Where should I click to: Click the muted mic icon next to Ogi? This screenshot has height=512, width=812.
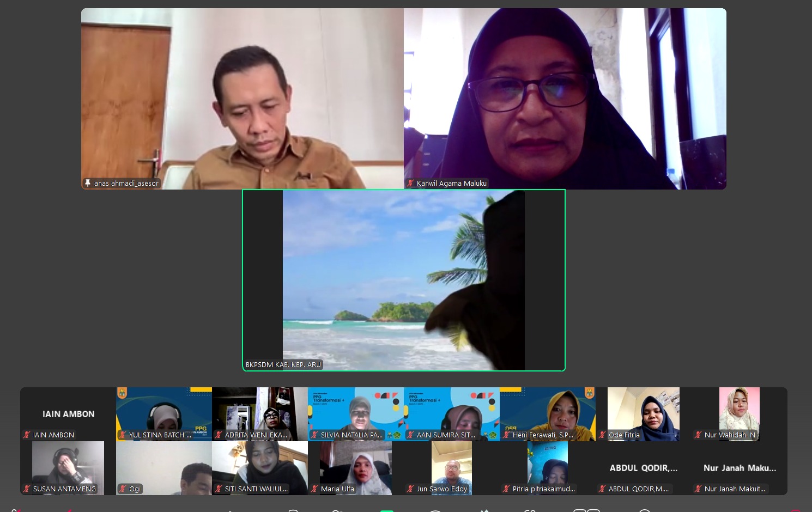point(123,489)
